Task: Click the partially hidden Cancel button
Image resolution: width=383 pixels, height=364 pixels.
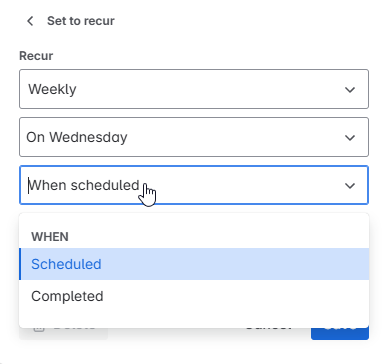Action: 269,329
